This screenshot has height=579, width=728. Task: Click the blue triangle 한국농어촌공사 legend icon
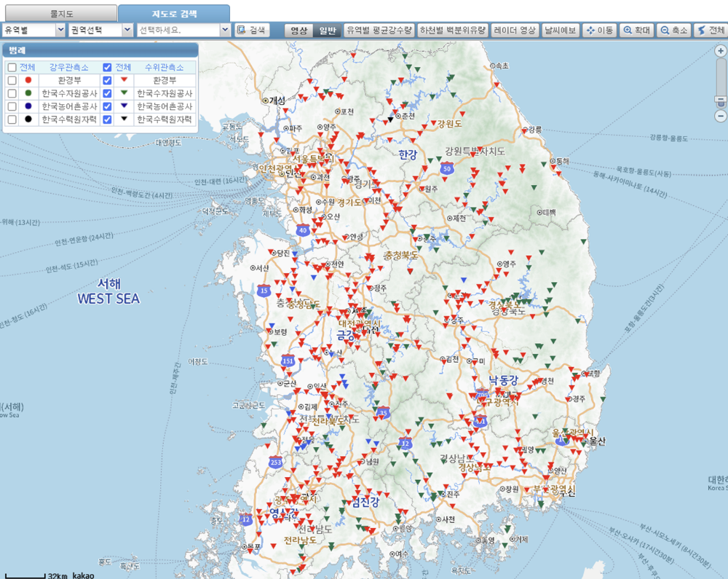coord(124,106)
